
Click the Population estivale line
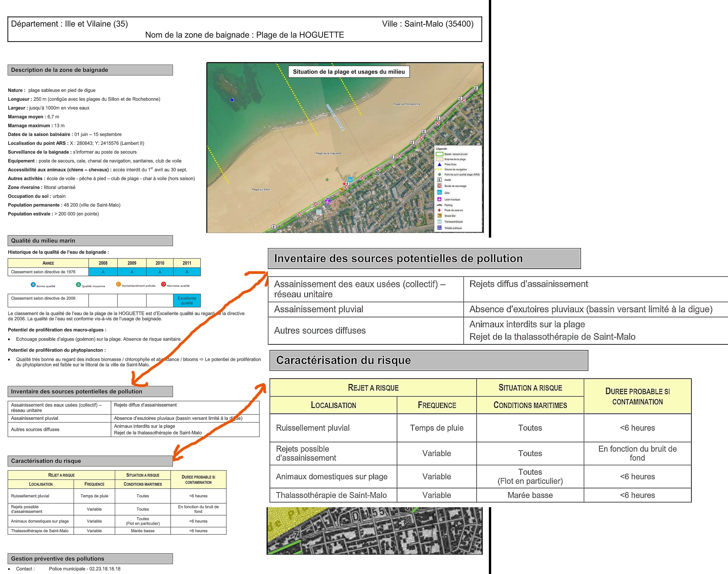click(x=53, y=214)
